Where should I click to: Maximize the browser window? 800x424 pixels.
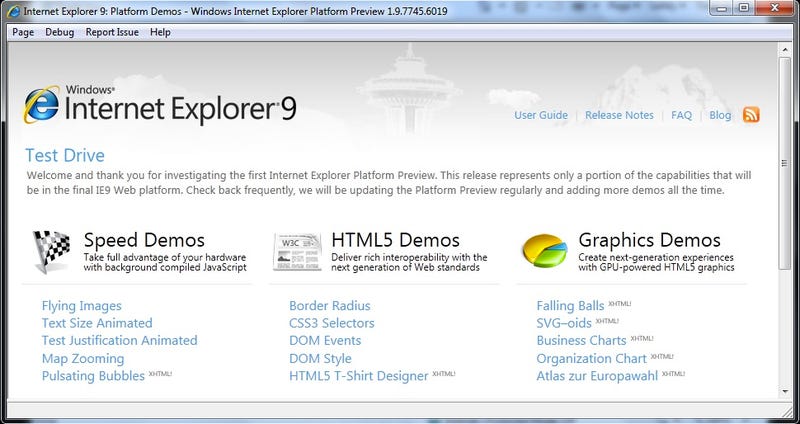coord(744,7)
